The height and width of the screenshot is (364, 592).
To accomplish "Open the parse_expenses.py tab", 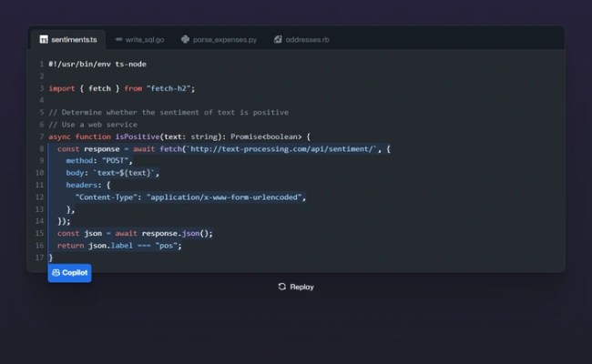I will coord(219,40).
